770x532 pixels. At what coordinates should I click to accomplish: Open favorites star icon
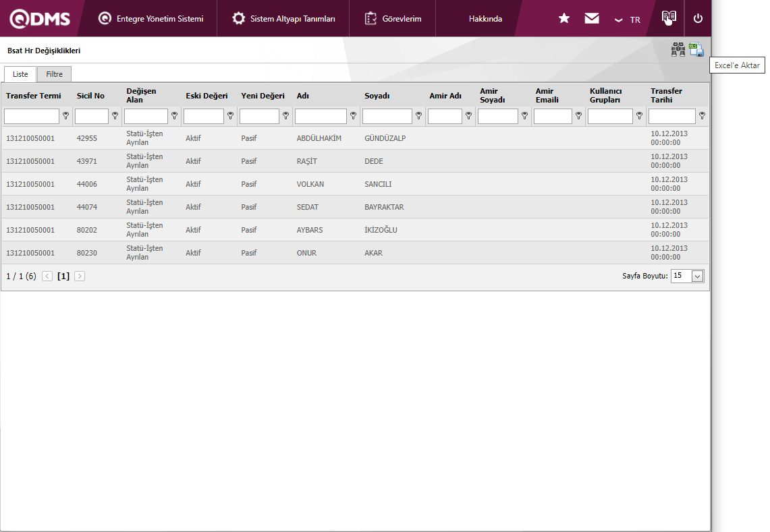coord(564,19)
